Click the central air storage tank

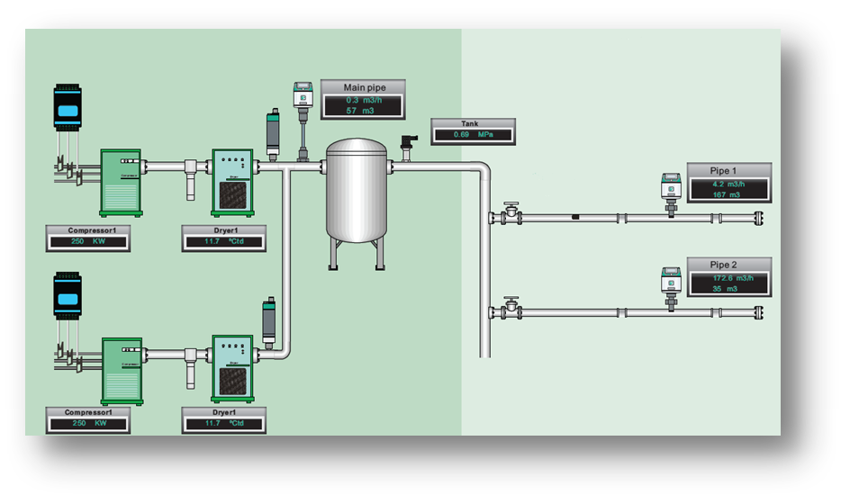(357, 191)
